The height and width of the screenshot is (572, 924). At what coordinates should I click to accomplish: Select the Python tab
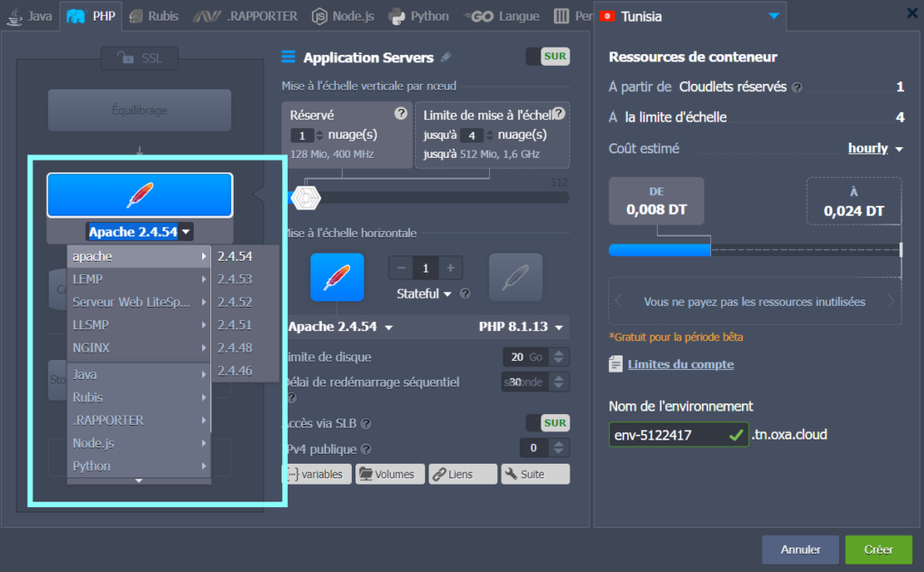coord(419,16)
